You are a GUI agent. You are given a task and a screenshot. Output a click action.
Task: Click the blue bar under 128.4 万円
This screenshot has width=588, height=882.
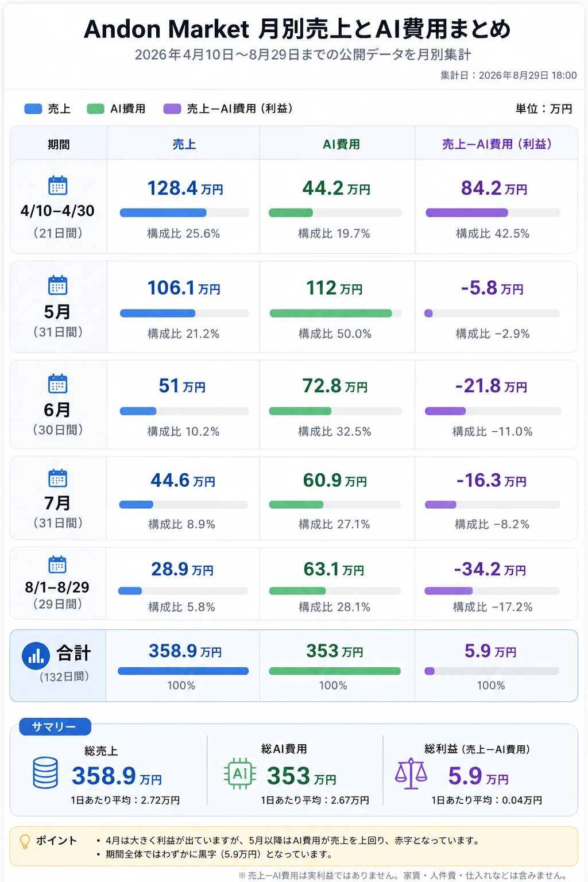[163, 212]
